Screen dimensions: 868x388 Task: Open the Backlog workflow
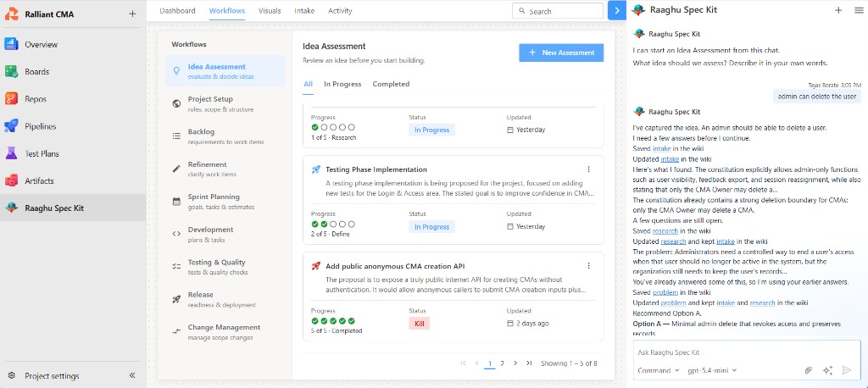tap(225, 136)
